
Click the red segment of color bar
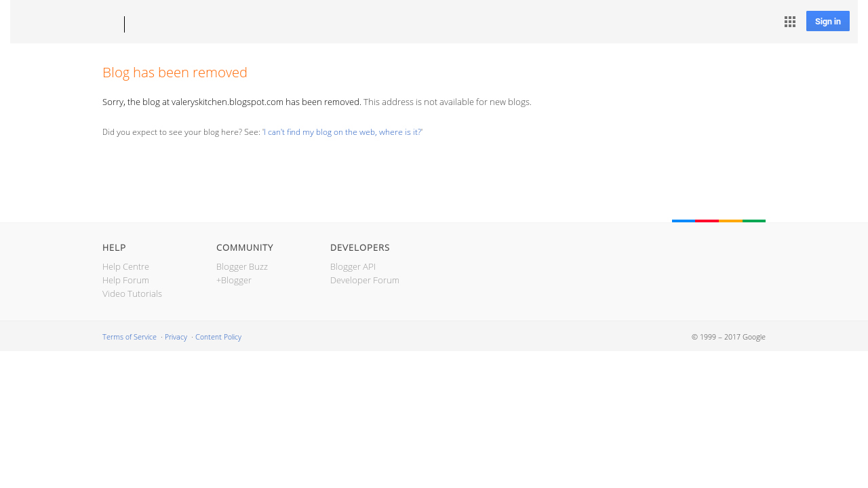click(x=707, y=221)
